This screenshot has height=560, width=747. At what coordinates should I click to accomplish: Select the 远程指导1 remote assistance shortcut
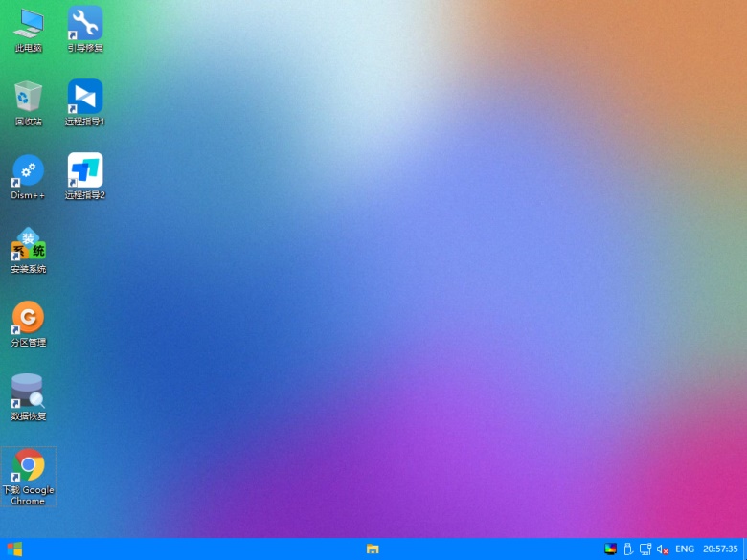[x=85, y=97]
